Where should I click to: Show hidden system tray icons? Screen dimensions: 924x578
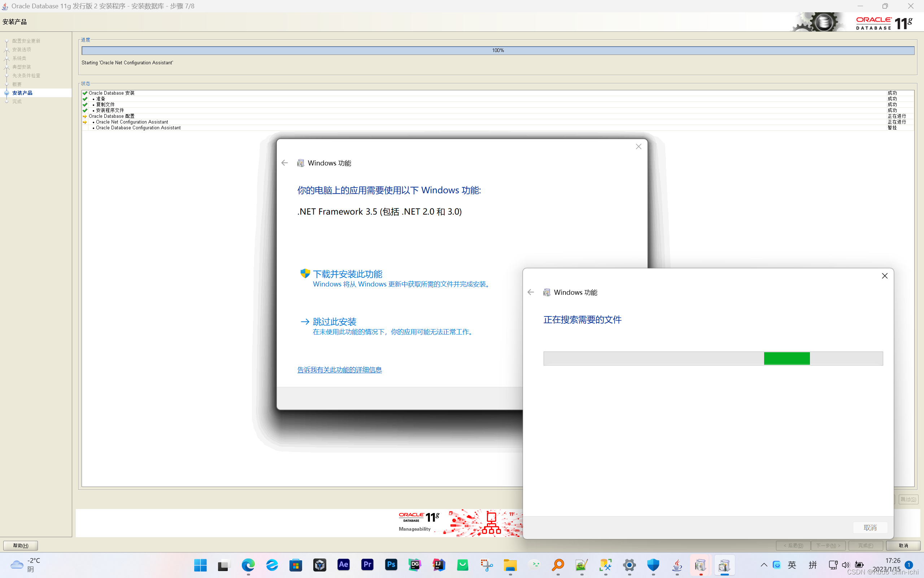[x=764, y=565]
